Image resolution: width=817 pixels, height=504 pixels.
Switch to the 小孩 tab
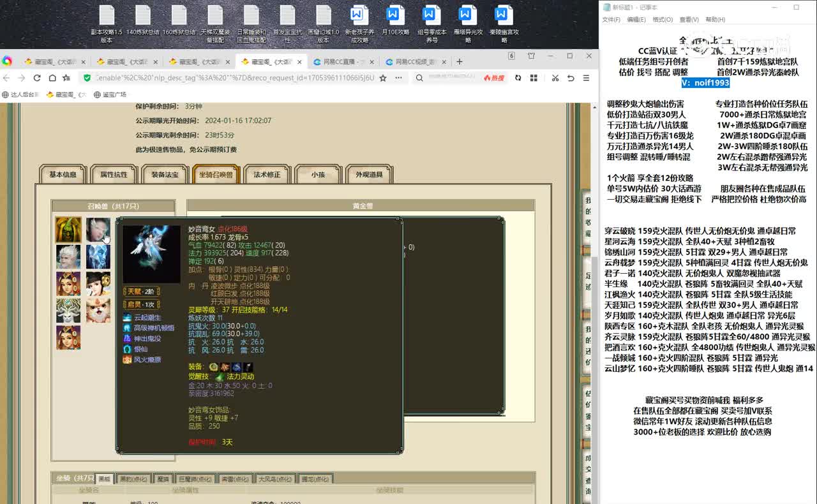(318, 174)
